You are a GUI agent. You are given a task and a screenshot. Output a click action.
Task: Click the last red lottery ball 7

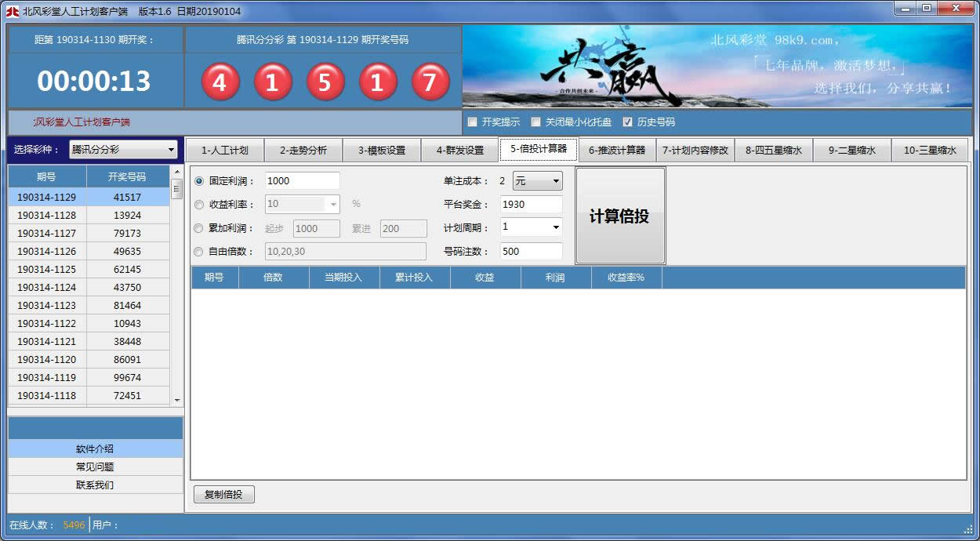click(430, 82)
